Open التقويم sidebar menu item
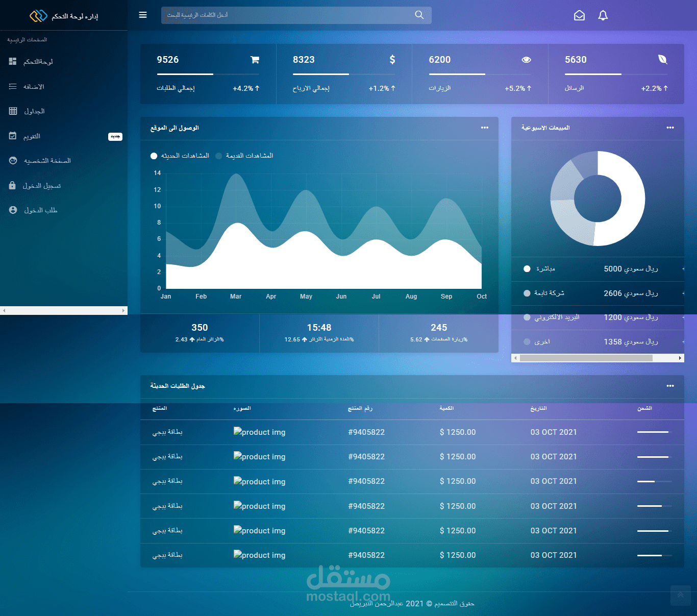Image resolution: width=697 pixels, height=616 pixels. coord(64,136)
